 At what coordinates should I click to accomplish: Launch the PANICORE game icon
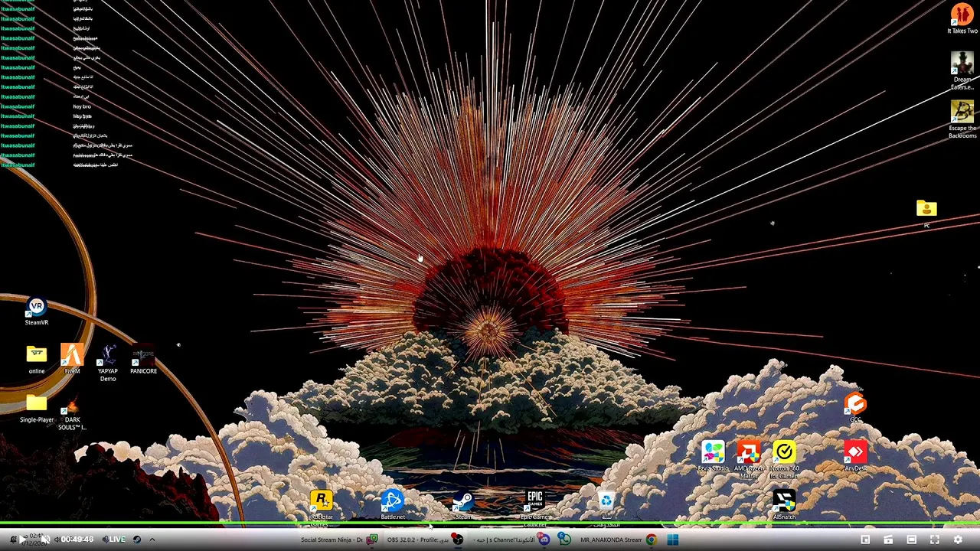click(143, 360)
